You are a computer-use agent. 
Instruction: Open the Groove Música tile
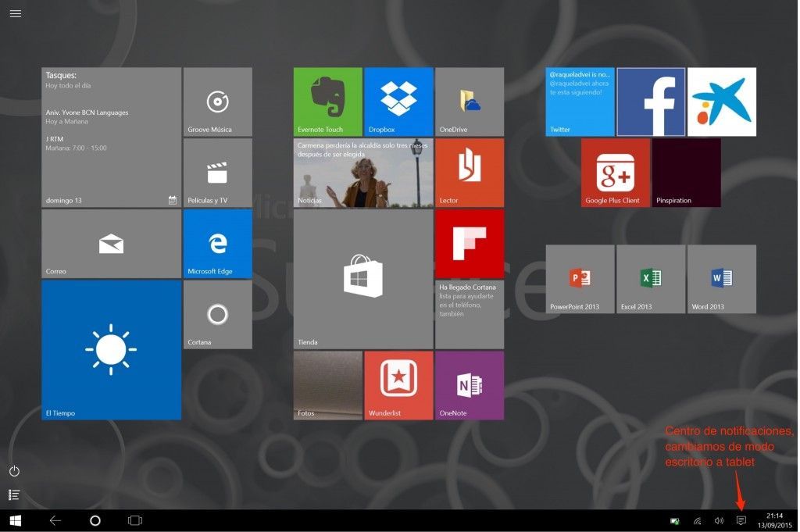tap(218, 102)
